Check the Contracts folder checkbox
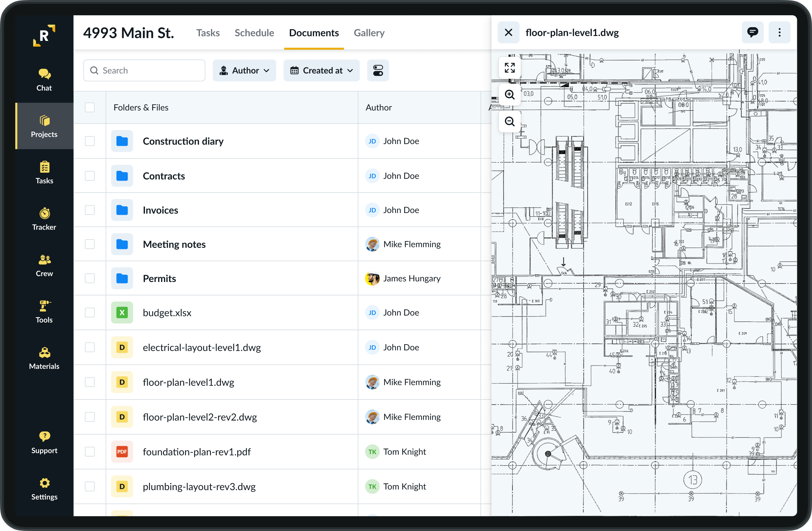The image size is (812, 531). click(x=90, y=176)
